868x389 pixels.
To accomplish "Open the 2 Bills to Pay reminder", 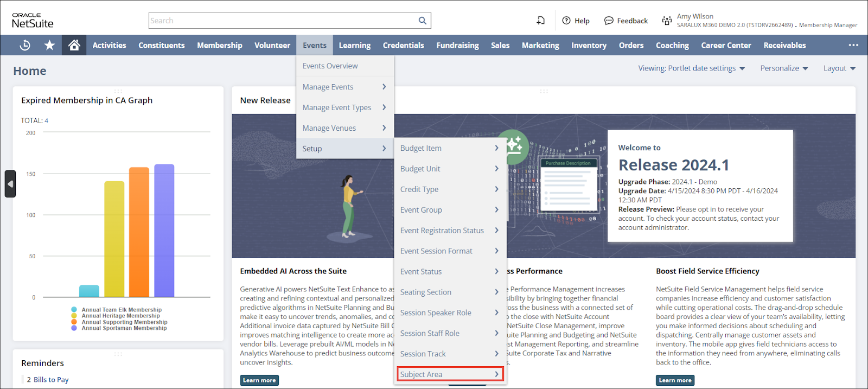I will point(48,380).
